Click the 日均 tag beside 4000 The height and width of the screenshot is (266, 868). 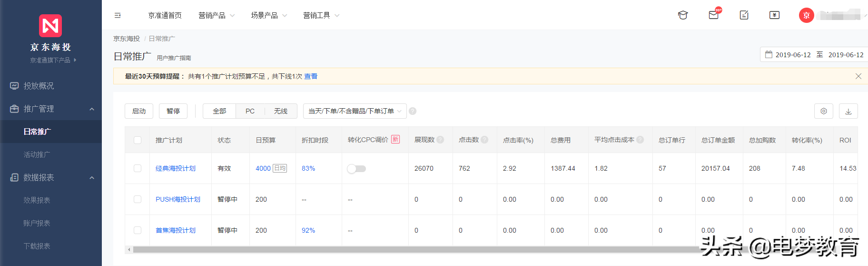pyautogui.click(x=280, y=168)
